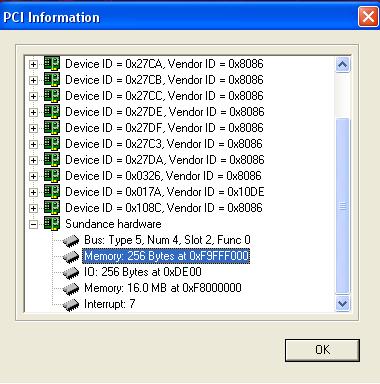Select the row 'Device ID = 0x27C3, Vendor ID = 0x8086'
The image size is (380, 384).
click(x=164, y=144)
